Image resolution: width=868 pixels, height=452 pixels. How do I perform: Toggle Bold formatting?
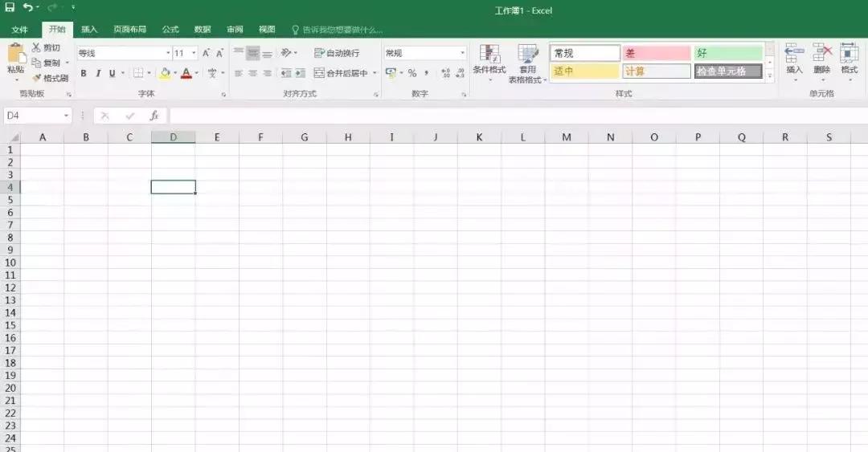coord(84,73)
